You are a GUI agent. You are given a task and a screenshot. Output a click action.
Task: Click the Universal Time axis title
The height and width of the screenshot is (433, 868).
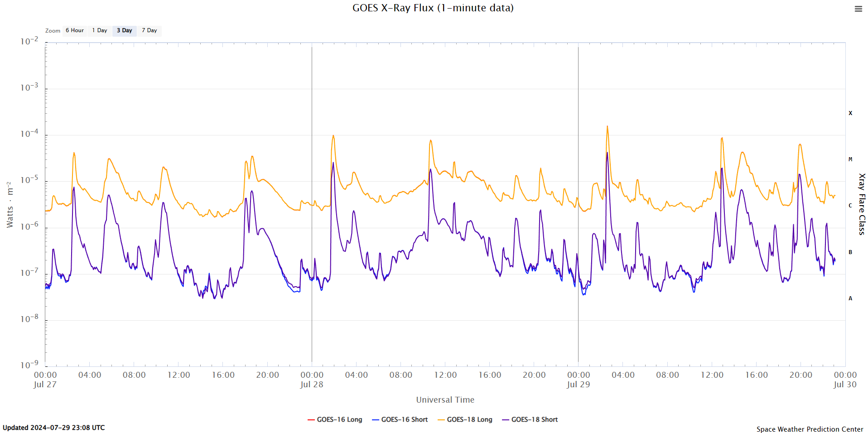click(x=445, y=400)
